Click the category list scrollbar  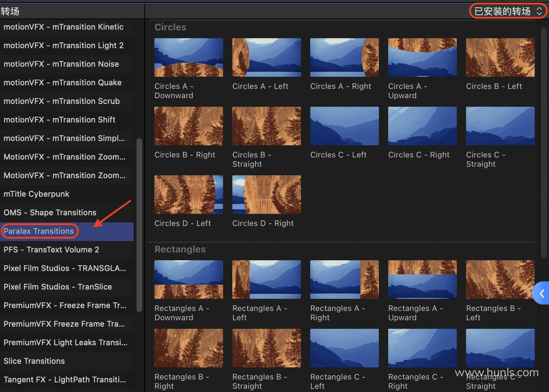(139, 225)
